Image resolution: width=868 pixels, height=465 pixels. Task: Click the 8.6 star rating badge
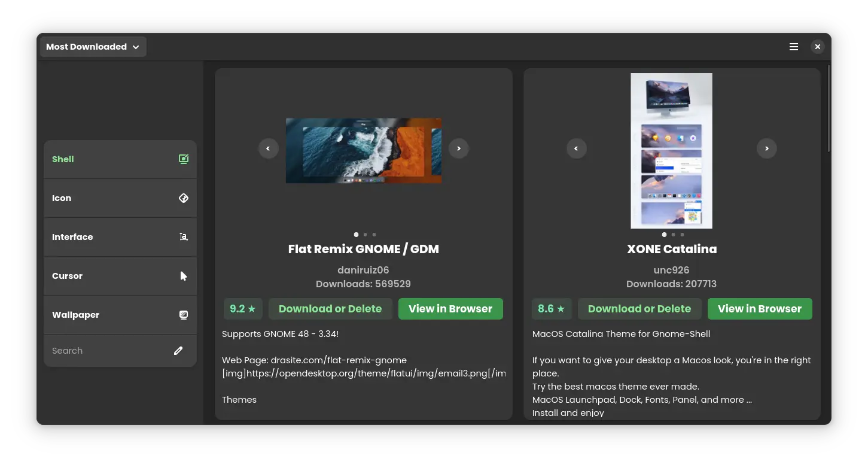(552, 309)
